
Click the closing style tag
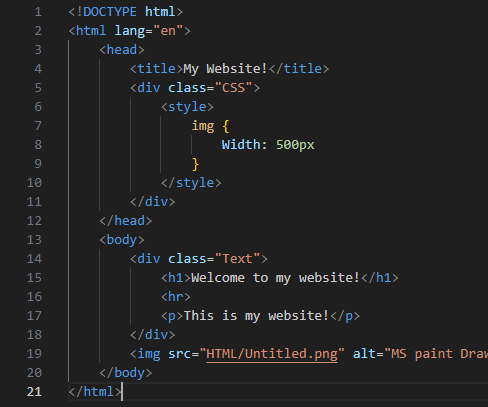pos(191,183)
